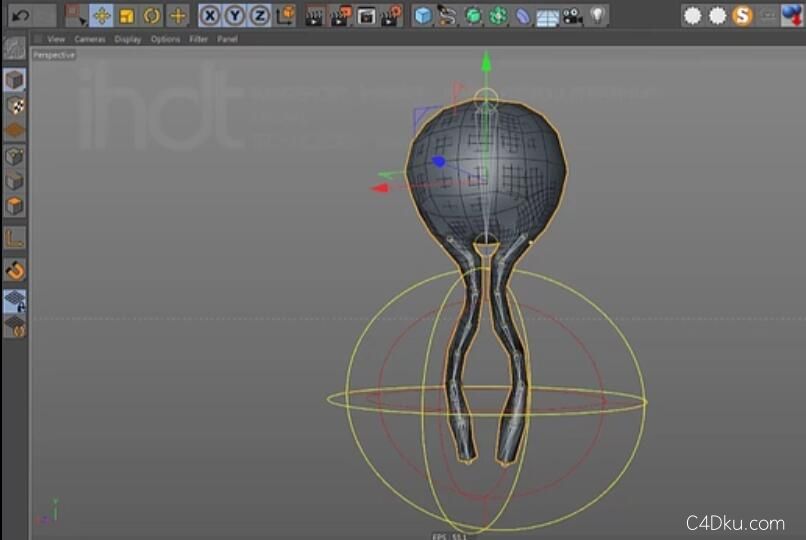Enable Snap with the magnet icon
This screenshot has height=540, width=806.
[x=14, y=270]
